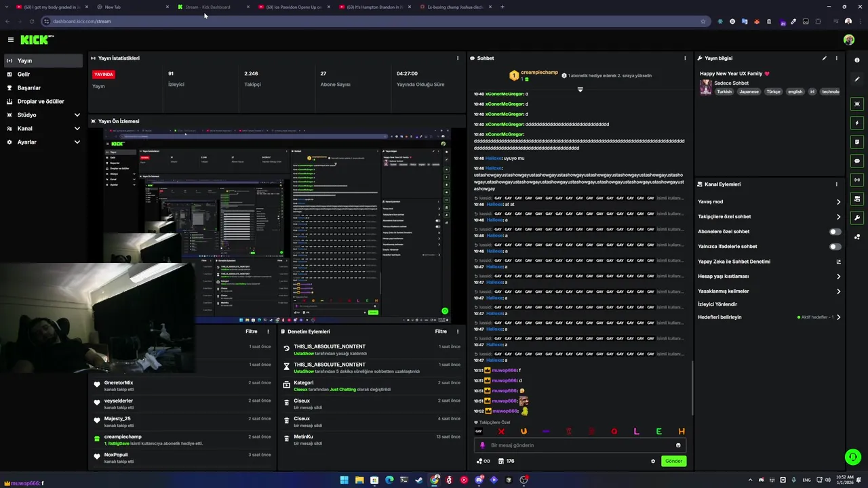Open the info icon in right toolbar

tap(857, 60)
